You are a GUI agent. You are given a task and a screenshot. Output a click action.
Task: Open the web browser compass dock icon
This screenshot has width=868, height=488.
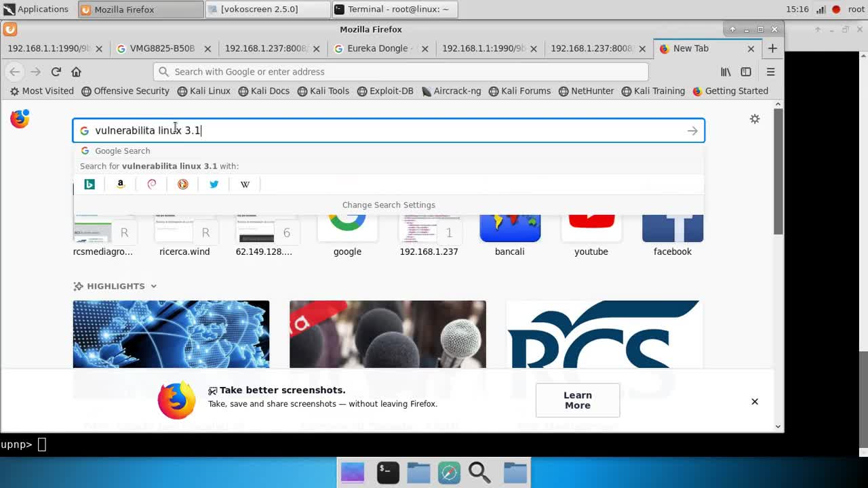point(449,472)
